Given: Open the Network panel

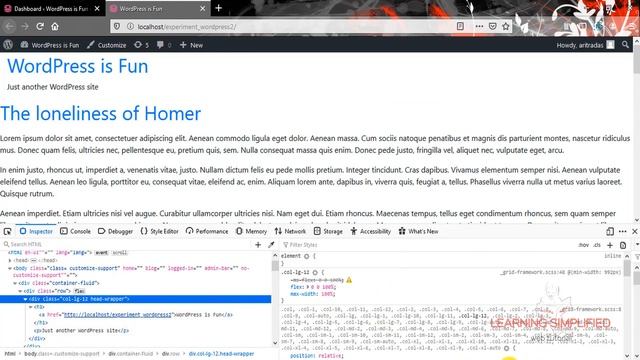Looking at the screenshot, I should point(290,231).
